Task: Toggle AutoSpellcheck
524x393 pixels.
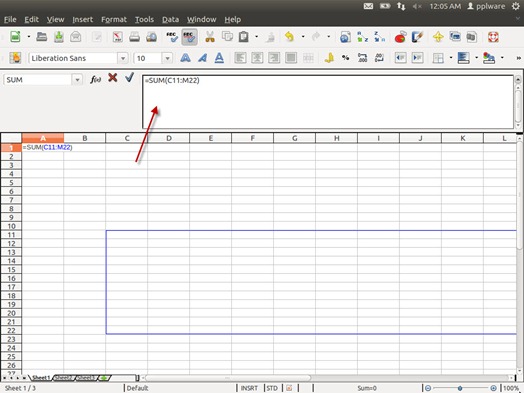Action: (x=189, y=36)
